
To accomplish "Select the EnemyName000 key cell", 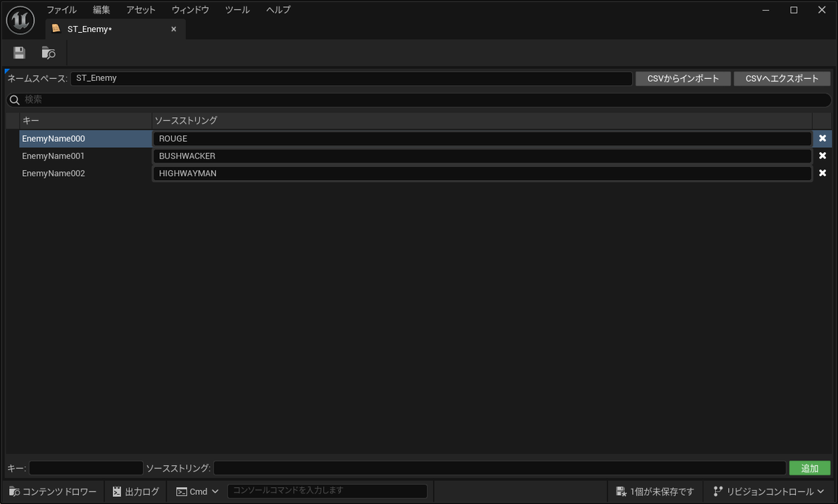I will tap(85, 138).
